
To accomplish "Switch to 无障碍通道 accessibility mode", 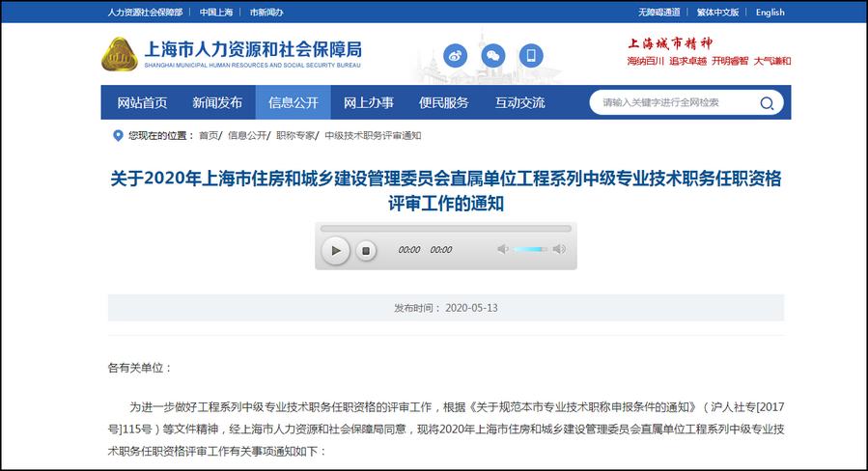I will (x=658, y=13).
